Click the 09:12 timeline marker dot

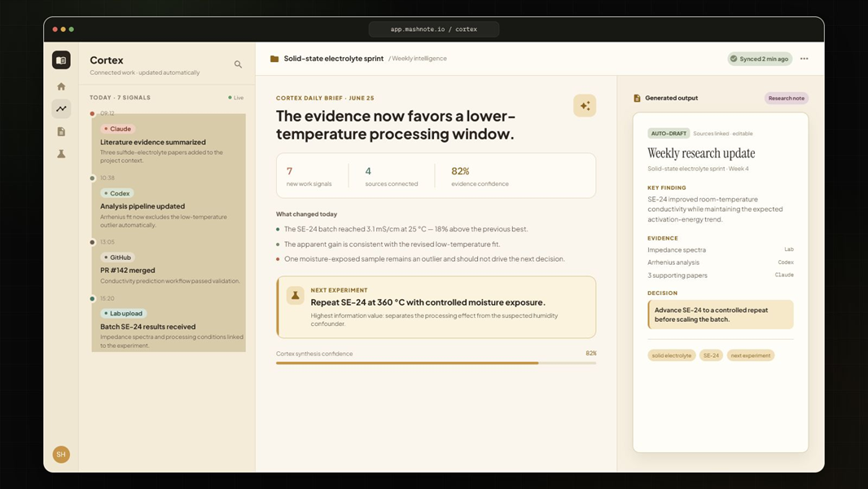(x=93, y=113)
